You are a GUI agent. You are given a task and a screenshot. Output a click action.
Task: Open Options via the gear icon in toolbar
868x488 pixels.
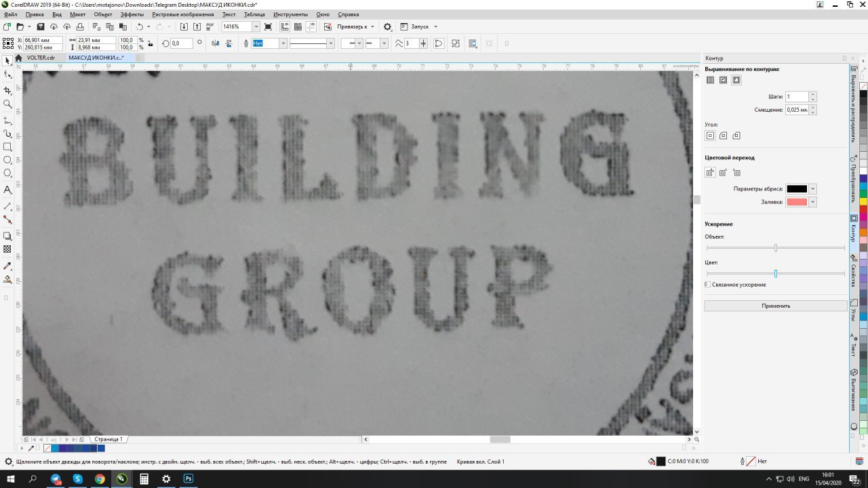point(387,26)
